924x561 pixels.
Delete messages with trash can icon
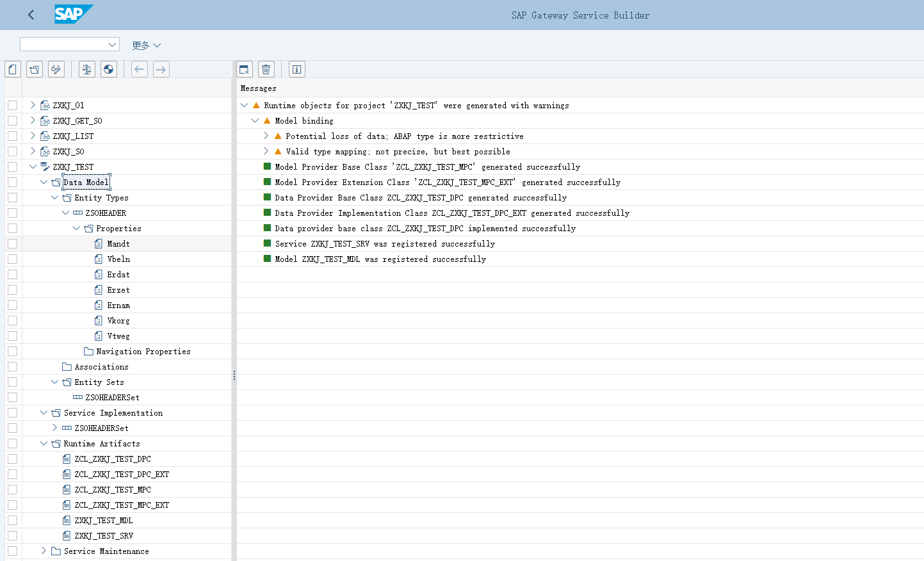266,69
